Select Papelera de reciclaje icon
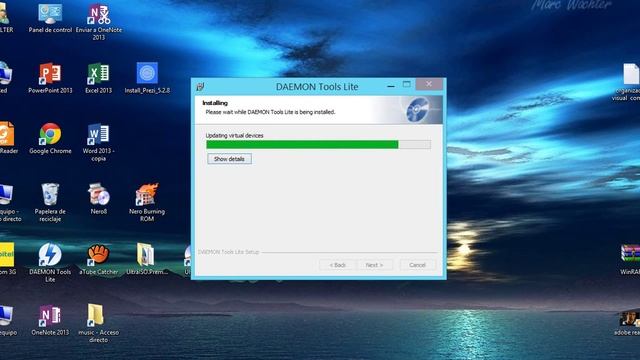This screenshot has height=360, width=640. (x=50, y=202)
